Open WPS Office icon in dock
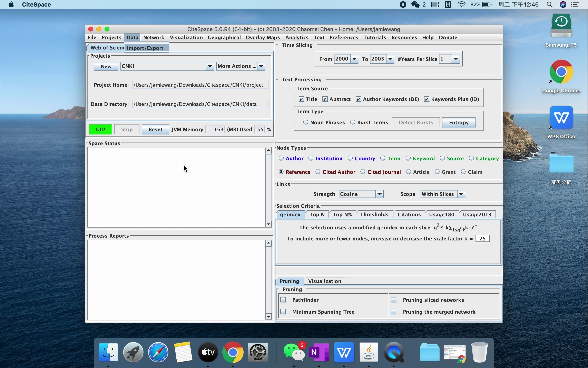This screenshot has width=588, height=368. [x=344, y=352]
